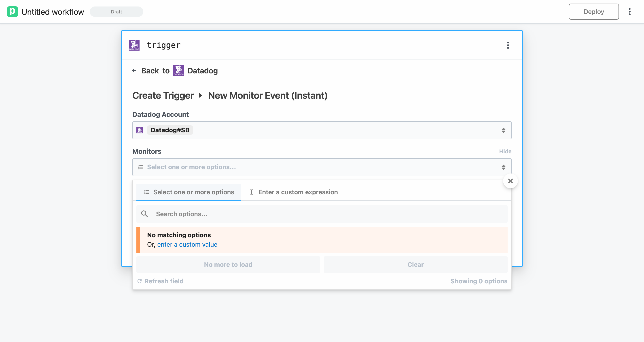
Task: Click the search magnifier in the options dropdown
Action: tap(144, 214)
